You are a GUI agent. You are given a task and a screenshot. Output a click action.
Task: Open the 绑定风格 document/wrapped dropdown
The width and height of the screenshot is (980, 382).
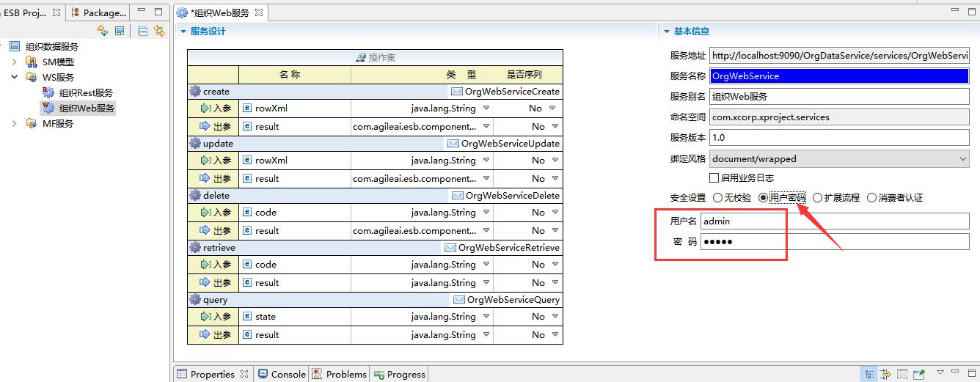tap(839, 159)
